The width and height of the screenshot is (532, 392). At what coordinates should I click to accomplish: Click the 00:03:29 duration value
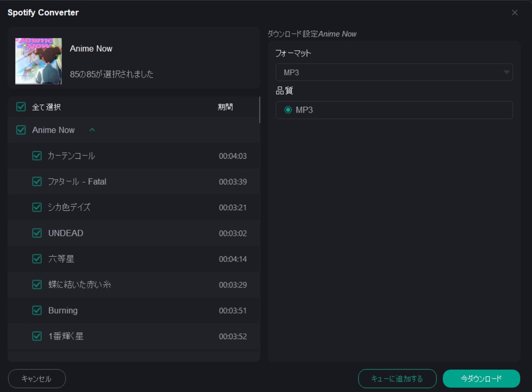233,285
